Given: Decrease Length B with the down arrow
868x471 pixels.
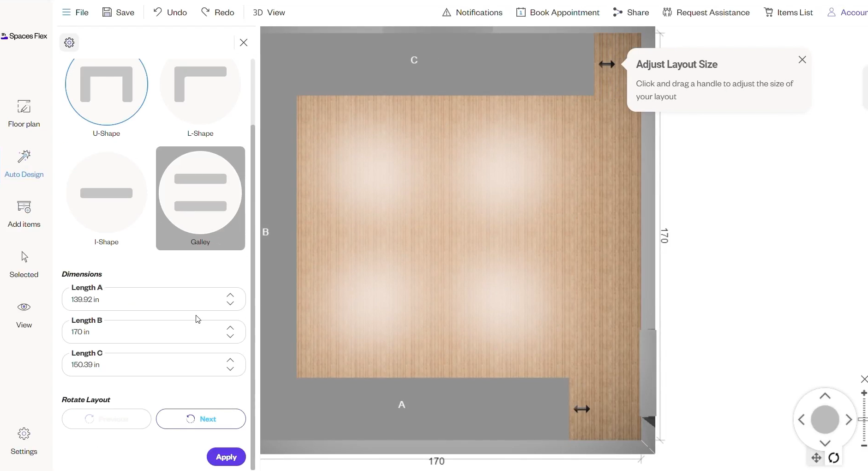Looking at the screenshot, I should [230, 336].
